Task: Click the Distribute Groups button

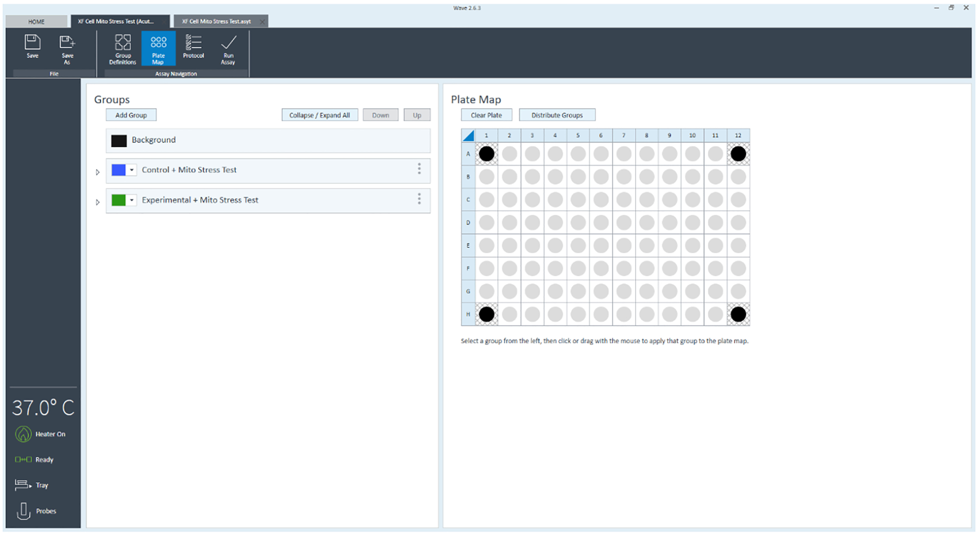Action: click(556, 115)
